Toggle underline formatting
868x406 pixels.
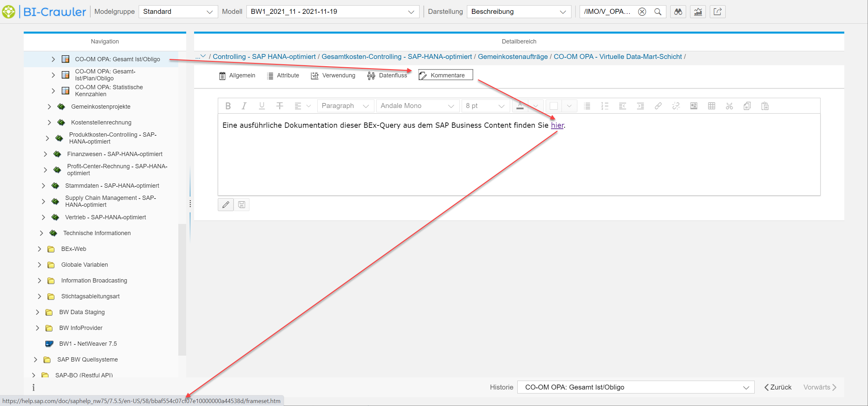261,106
